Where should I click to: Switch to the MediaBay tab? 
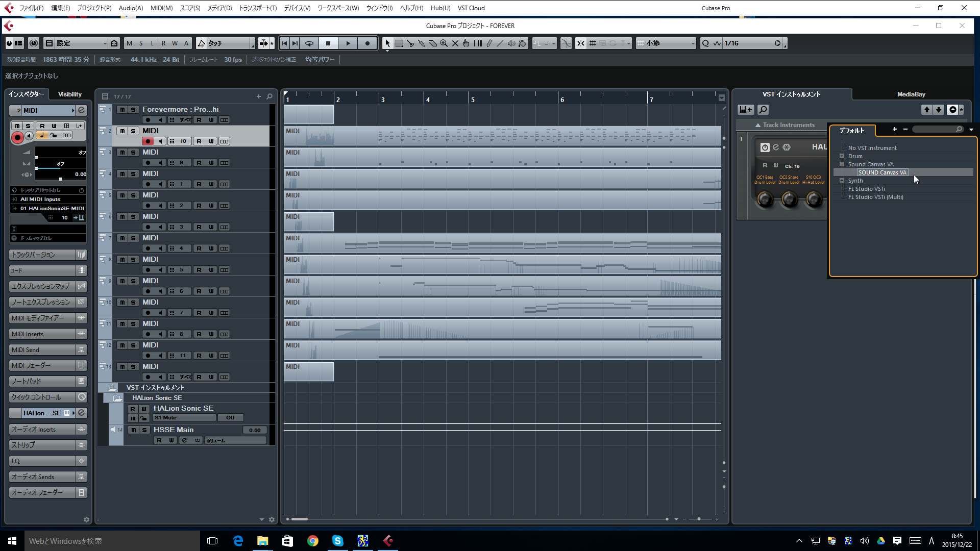(911, 94)
